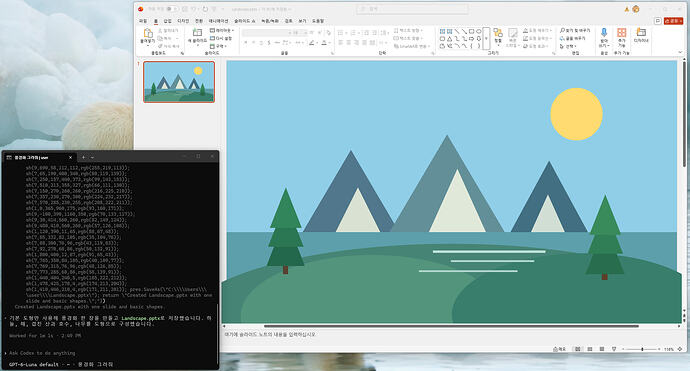Open the Shape Fill dropdown
This screenshot has height=371, width=690.
[x=537, y=30]
